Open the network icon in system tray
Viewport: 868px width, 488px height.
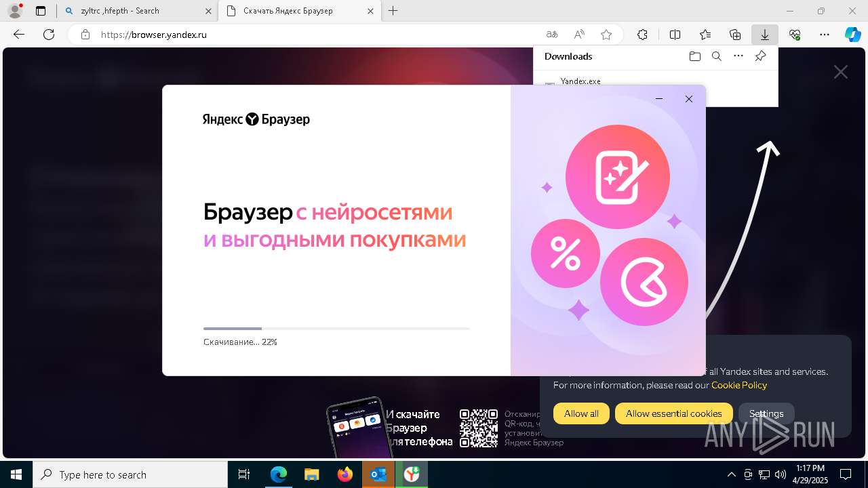[x=764, y=474]
